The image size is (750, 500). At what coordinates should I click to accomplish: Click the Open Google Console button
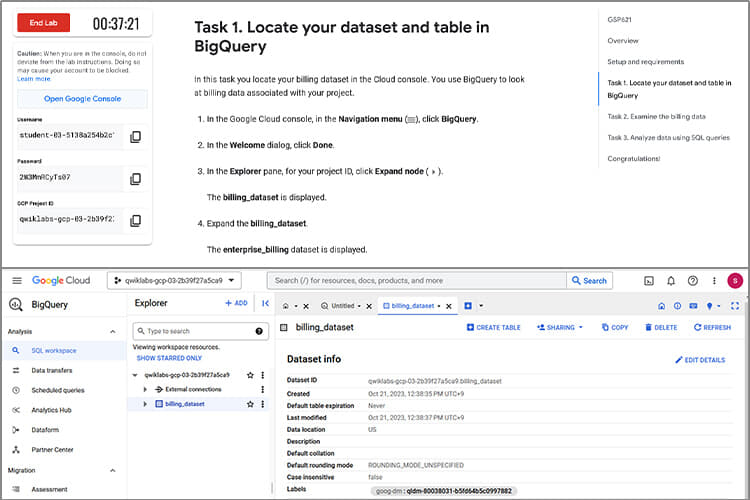(82, 99)
